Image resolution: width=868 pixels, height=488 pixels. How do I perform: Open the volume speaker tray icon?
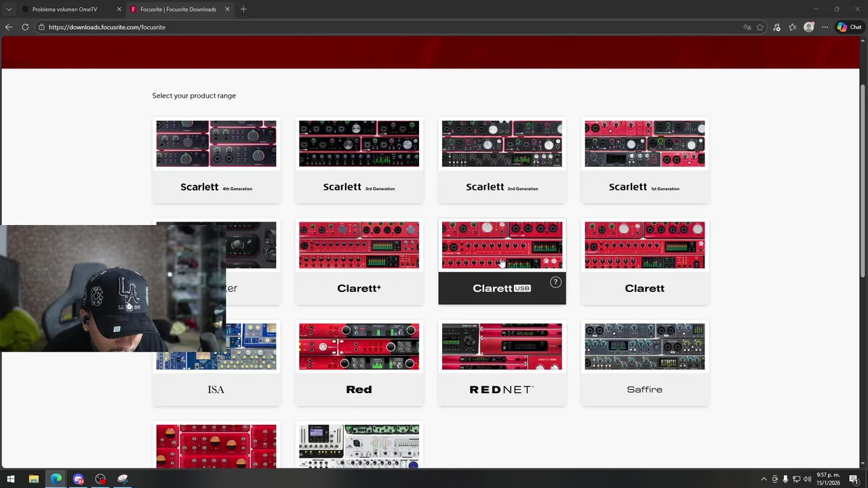tap(807, 479)
